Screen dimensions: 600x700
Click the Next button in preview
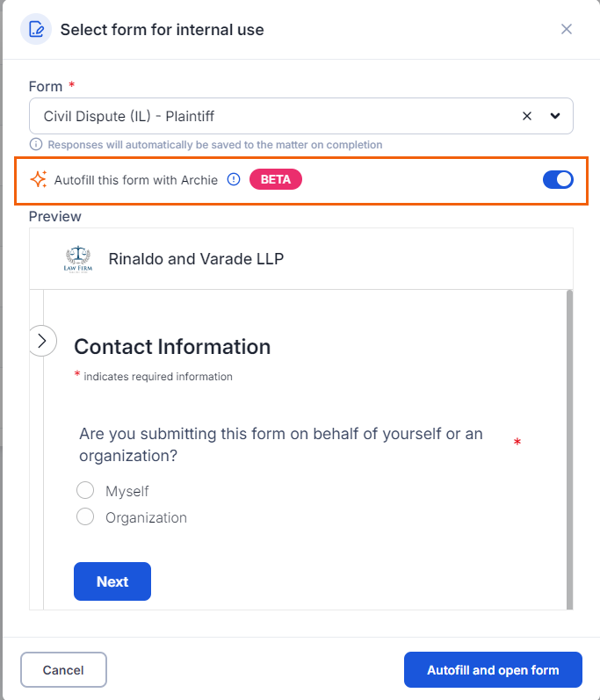pos(112,581)
